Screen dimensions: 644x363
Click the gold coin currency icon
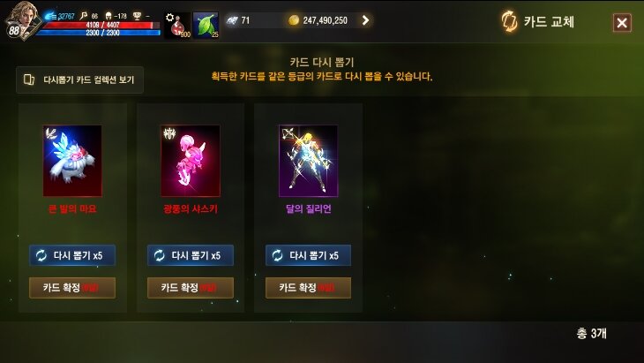(293, 20)
